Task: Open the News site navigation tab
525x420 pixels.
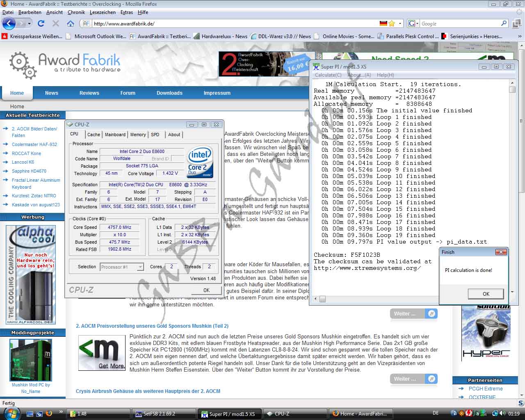Action: click(52, 93)
